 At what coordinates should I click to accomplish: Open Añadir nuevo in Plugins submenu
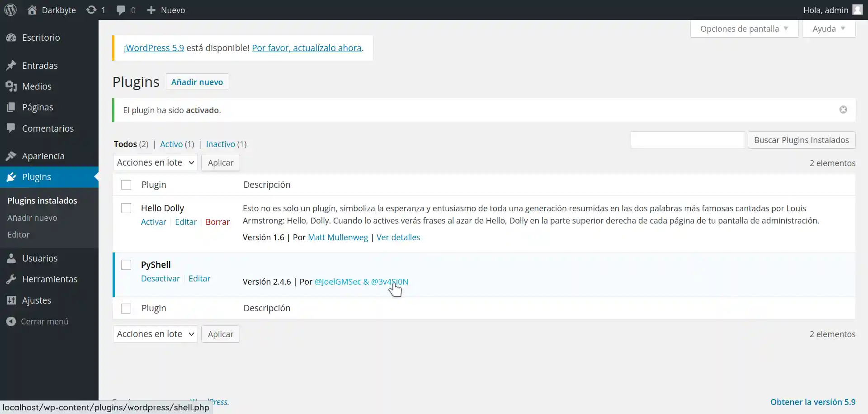point(32,218)
